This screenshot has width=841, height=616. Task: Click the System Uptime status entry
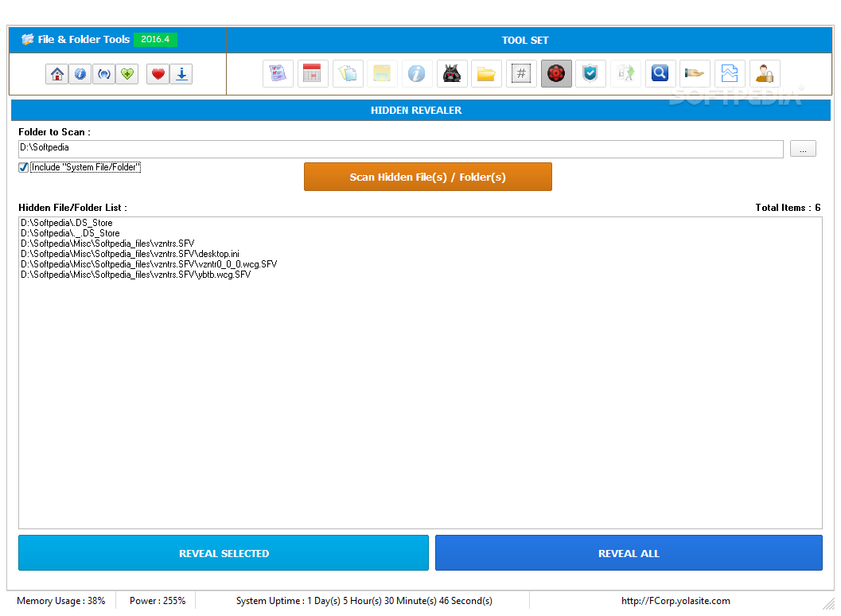tap(364, 601)
